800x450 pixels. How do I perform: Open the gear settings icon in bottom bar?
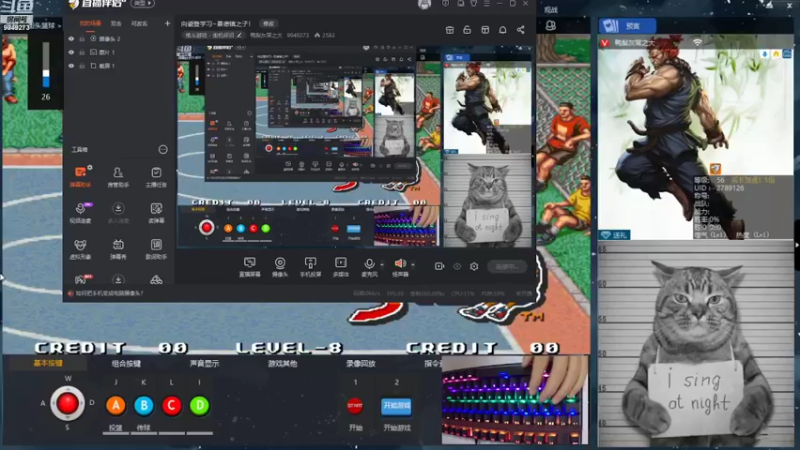(x=474, y=266)
